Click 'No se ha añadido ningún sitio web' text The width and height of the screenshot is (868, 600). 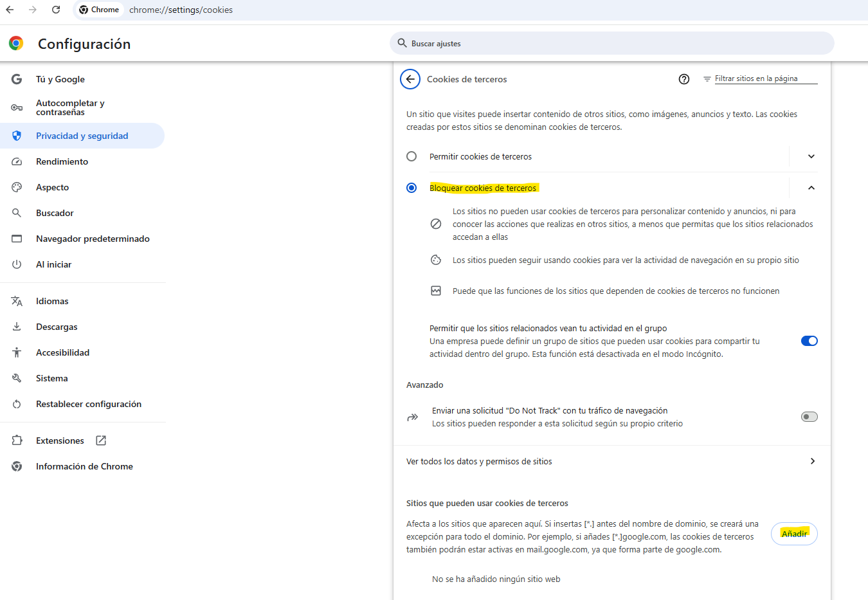point(496,579)
